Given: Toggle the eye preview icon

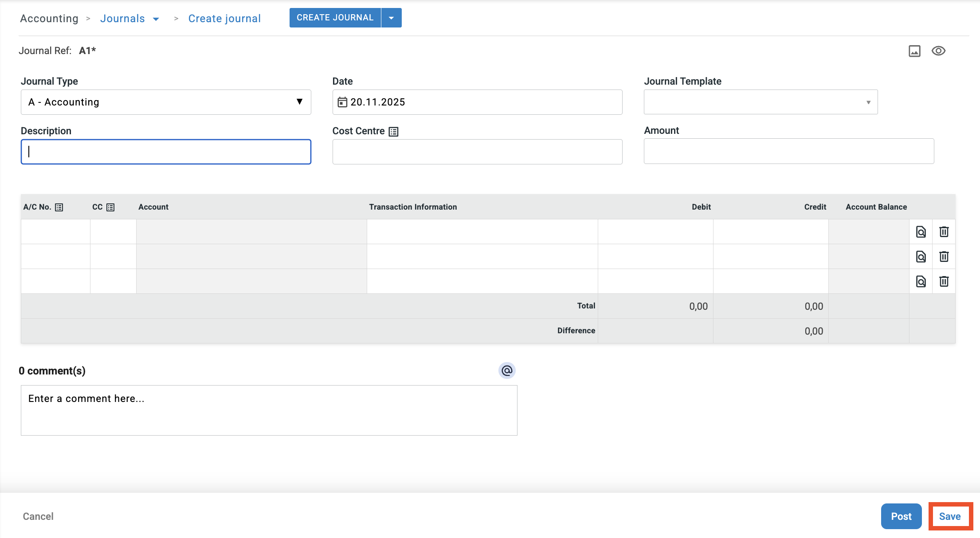Looking at the screenshot, I should pyautogui.click(x=938, y=51).
